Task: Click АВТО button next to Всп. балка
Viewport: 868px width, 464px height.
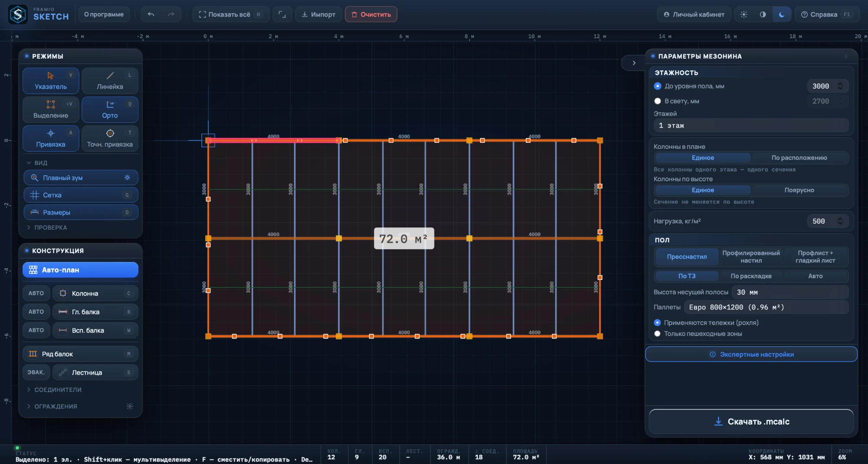Action: [36, 330]
